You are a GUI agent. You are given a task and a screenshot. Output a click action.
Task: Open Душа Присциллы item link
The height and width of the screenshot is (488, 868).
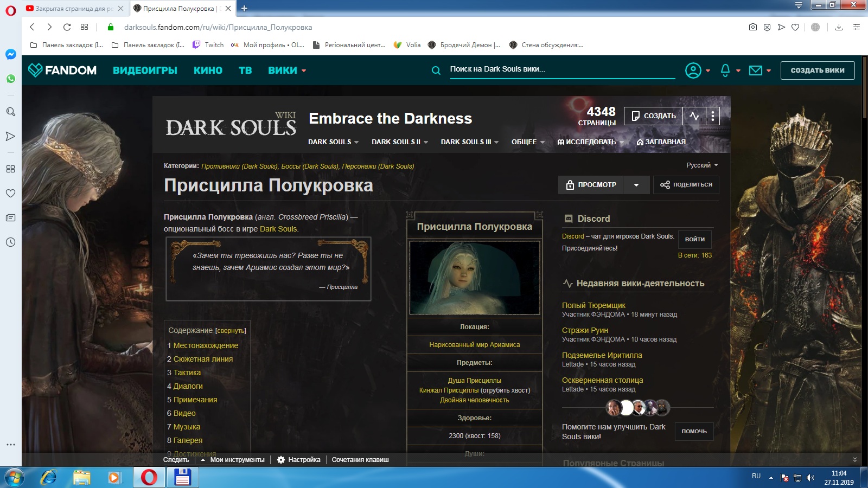pos(475,381)
